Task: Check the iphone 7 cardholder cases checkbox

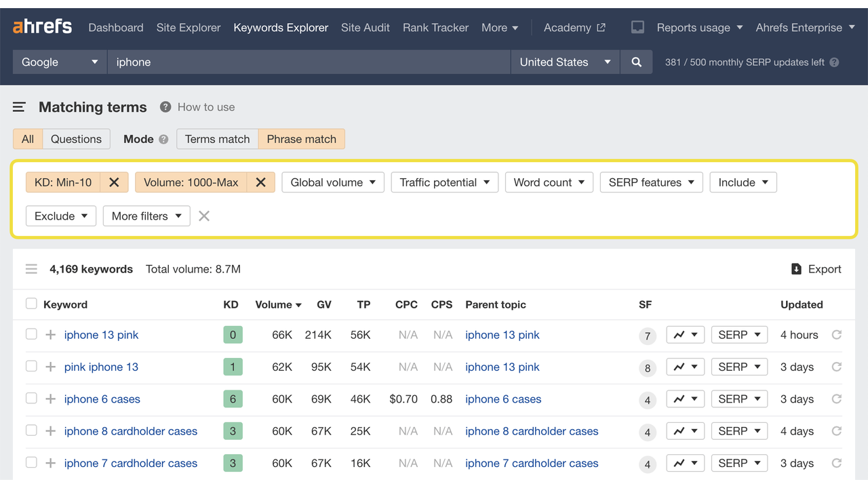Action: coord(31,463)
